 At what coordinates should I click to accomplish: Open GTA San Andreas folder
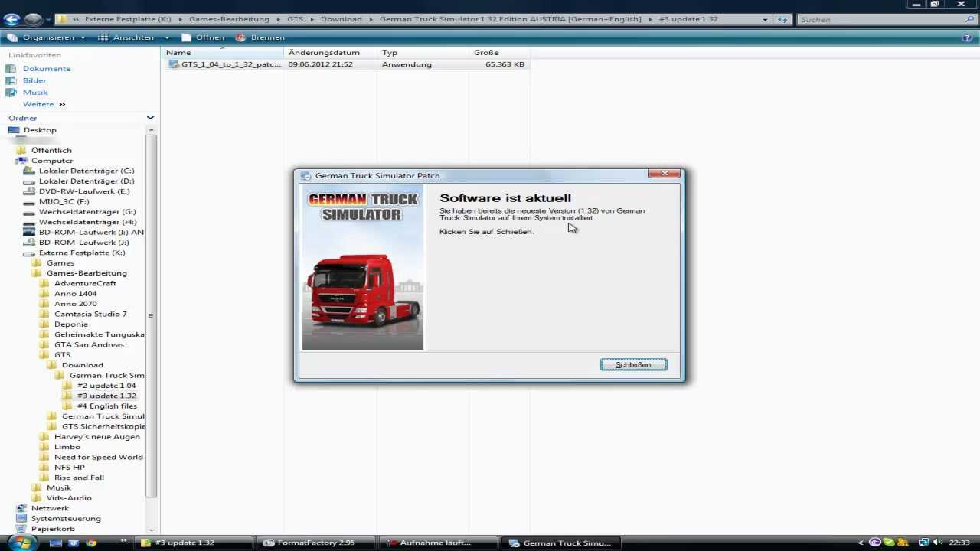(x=89, y=344)
